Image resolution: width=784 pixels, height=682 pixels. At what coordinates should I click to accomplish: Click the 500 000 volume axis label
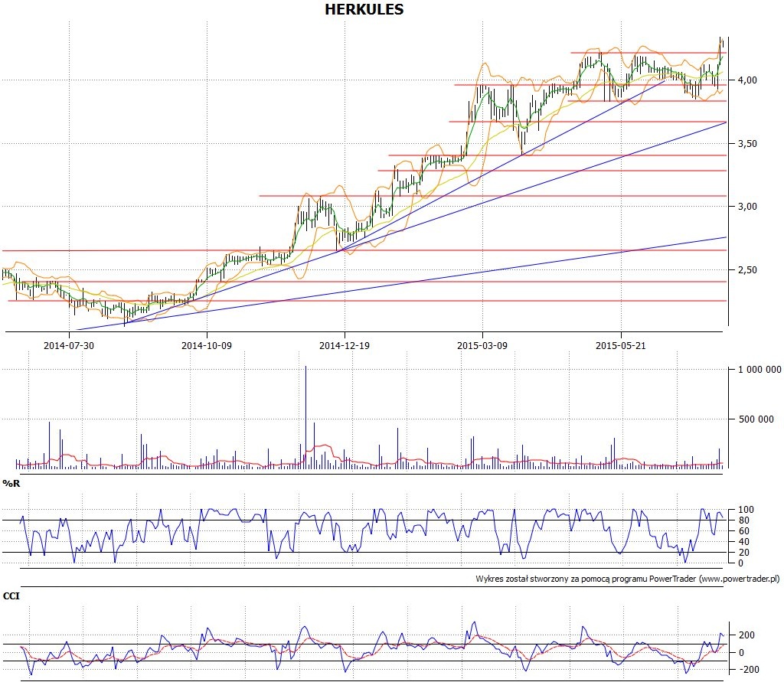[756, 419]
